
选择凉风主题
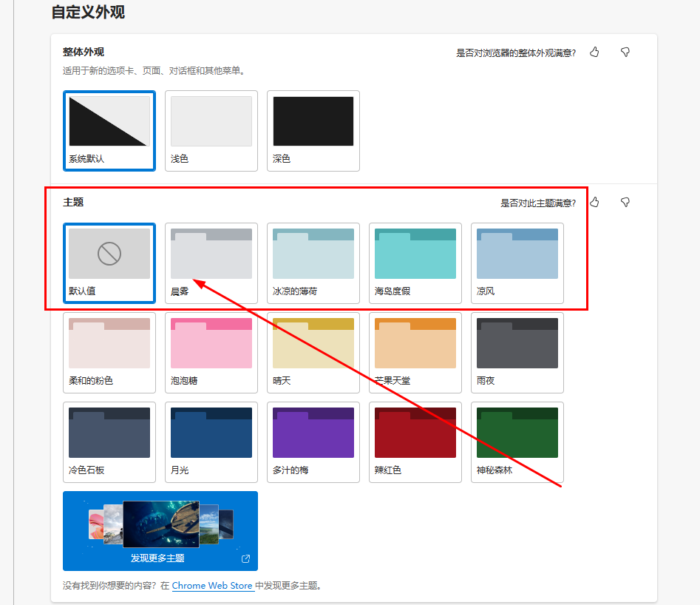pyautogui.click(x=517, y=263)
